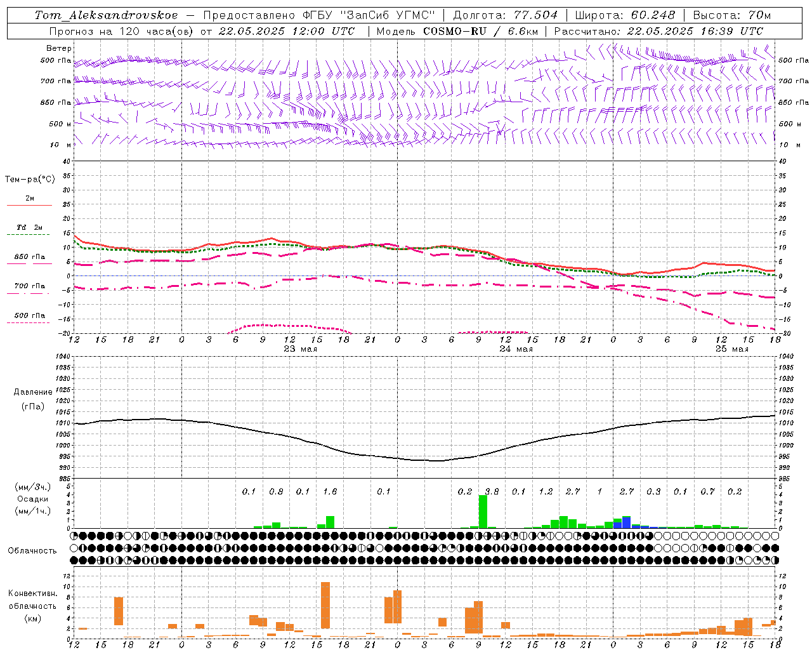This screenshot has height=650, width=812.
Task: Click the Конвективн. convective cloud label
Action: click(33, 594)
